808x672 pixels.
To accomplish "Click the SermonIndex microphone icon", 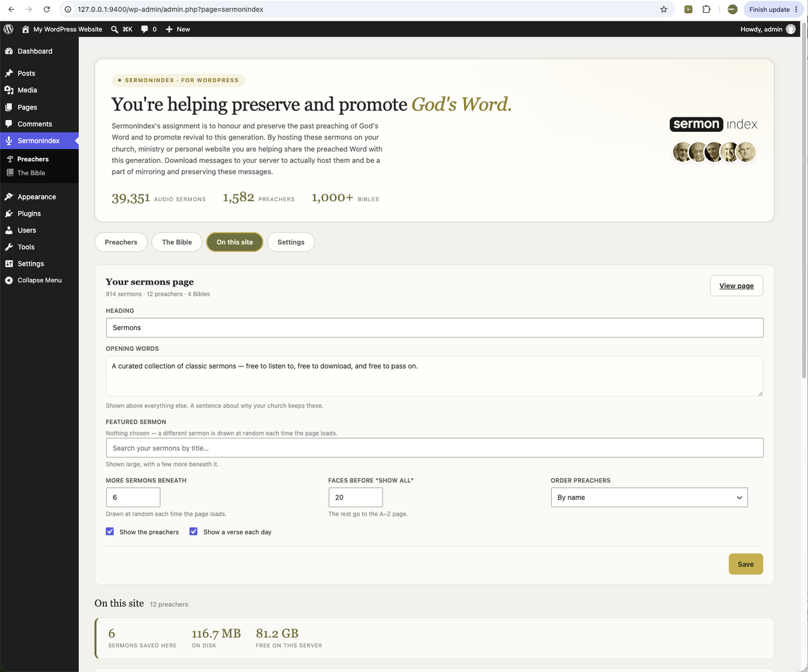I will pyautogui.click(x=9, y=141).
